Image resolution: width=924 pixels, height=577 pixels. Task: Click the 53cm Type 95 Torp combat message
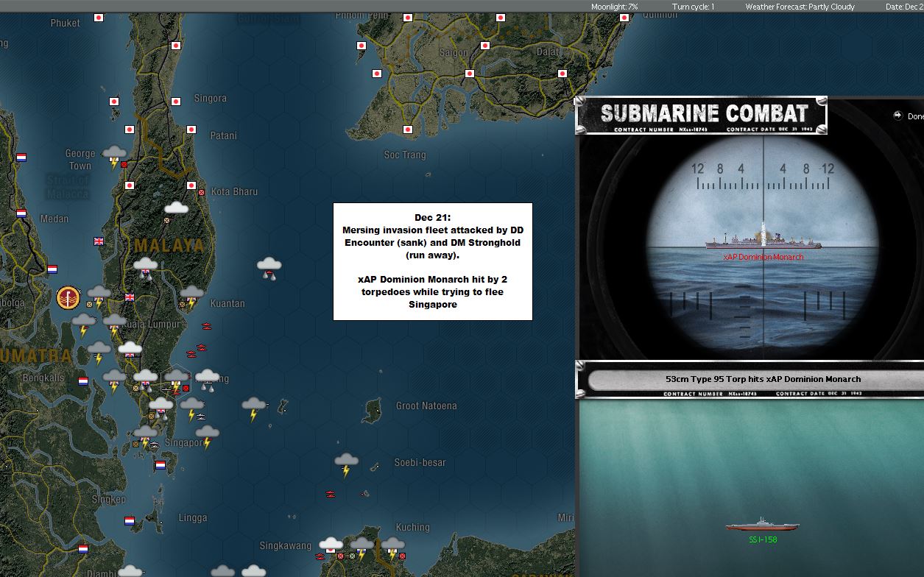click(x=763, y=379)
